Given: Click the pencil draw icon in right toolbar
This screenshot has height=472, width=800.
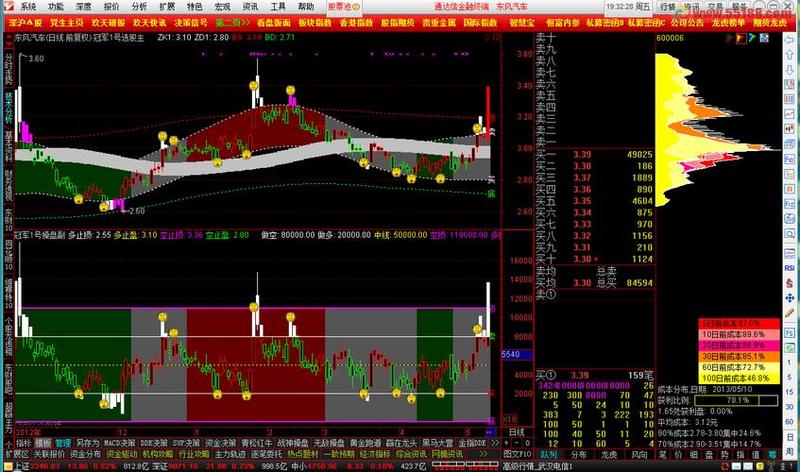Looking at the screenshot, I should [x=789, y=312].
